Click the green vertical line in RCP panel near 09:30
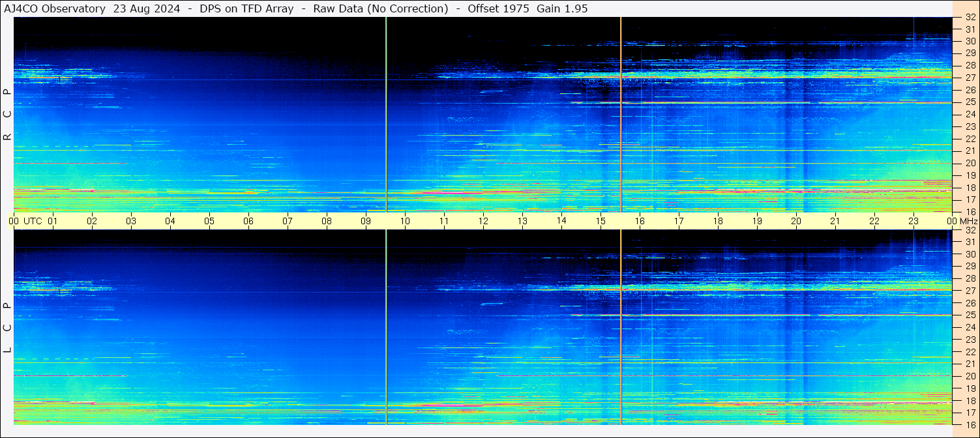Screen dimensions: 980x438 click(386, 114)
